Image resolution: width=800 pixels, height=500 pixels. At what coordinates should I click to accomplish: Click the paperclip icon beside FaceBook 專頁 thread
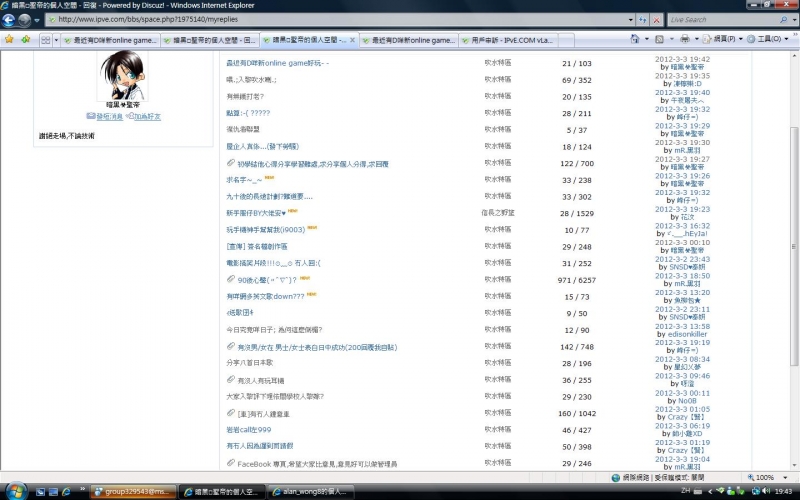click(x=231, y=463)
